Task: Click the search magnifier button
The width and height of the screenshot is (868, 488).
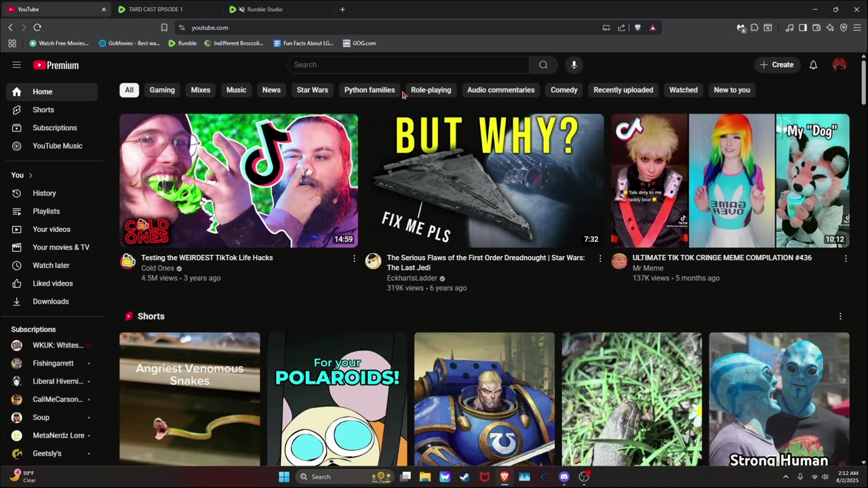Action: coord(543,65)
